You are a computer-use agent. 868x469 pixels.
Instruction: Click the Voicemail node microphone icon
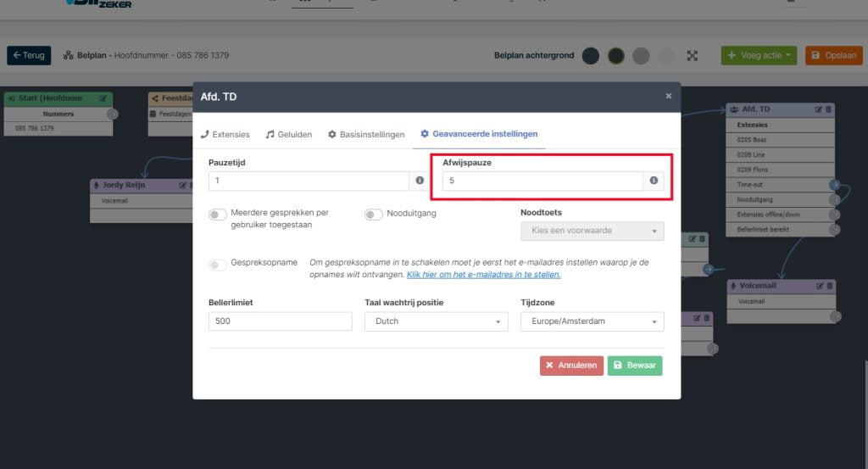733,286
